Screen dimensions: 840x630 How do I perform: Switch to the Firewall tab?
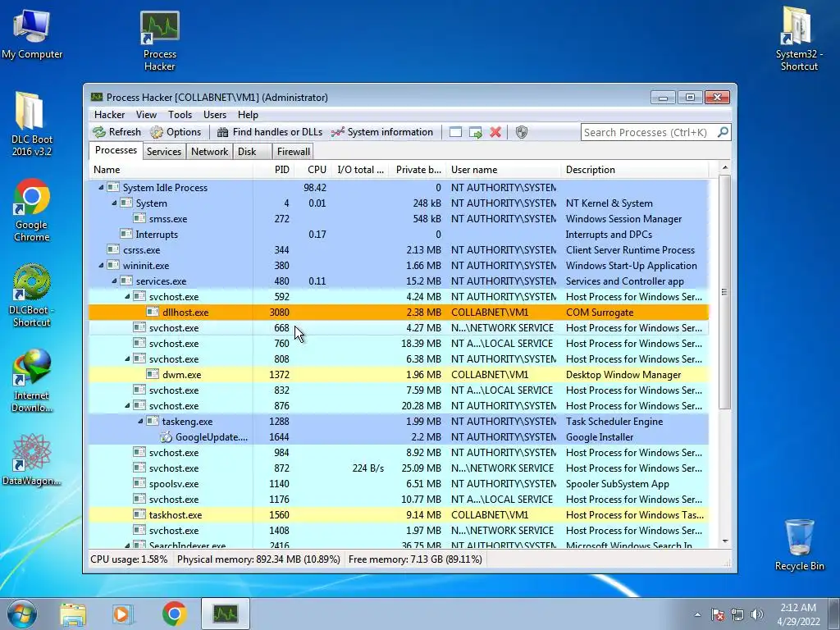point(293,152)
